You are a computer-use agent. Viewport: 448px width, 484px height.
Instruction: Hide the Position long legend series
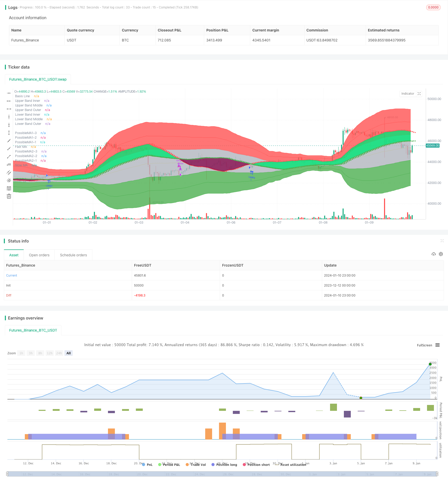tap(224, 465)
